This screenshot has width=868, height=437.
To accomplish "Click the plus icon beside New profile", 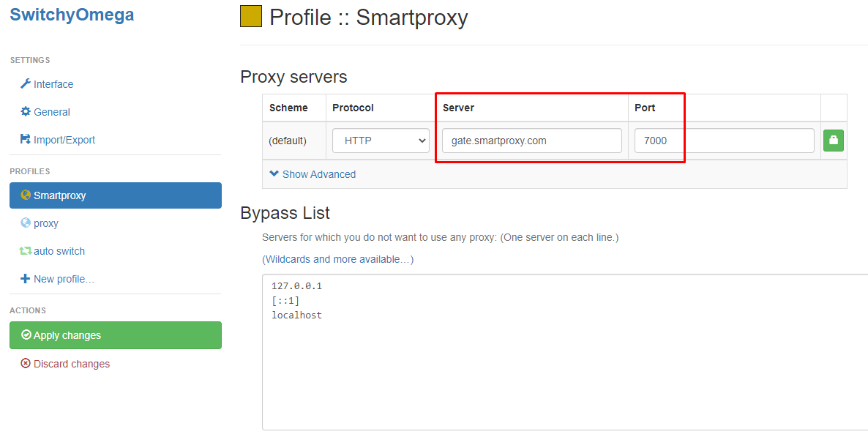I will point(25,279).
